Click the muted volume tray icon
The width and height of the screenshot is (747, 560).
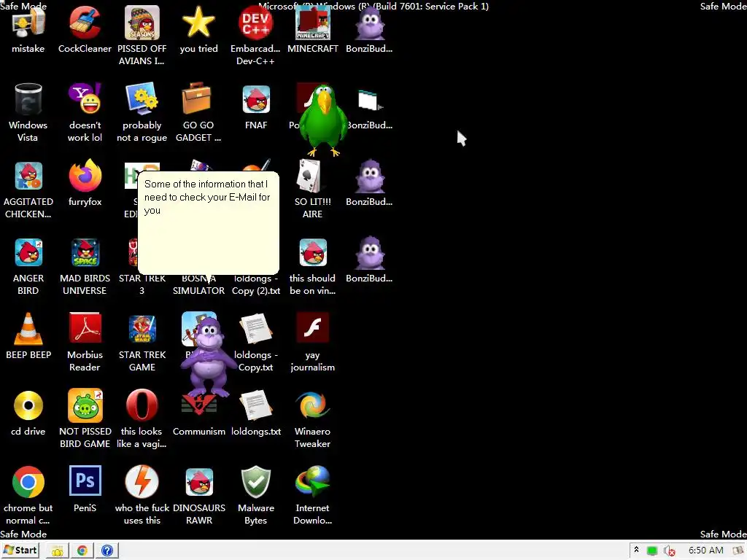click(x=670, y=551)
